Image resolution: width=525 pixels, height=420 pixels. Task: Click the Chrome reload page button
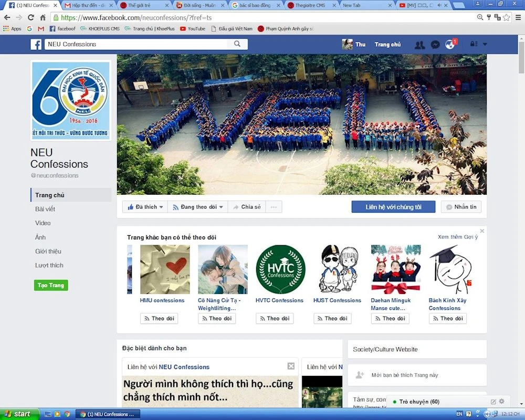(31, 17)
